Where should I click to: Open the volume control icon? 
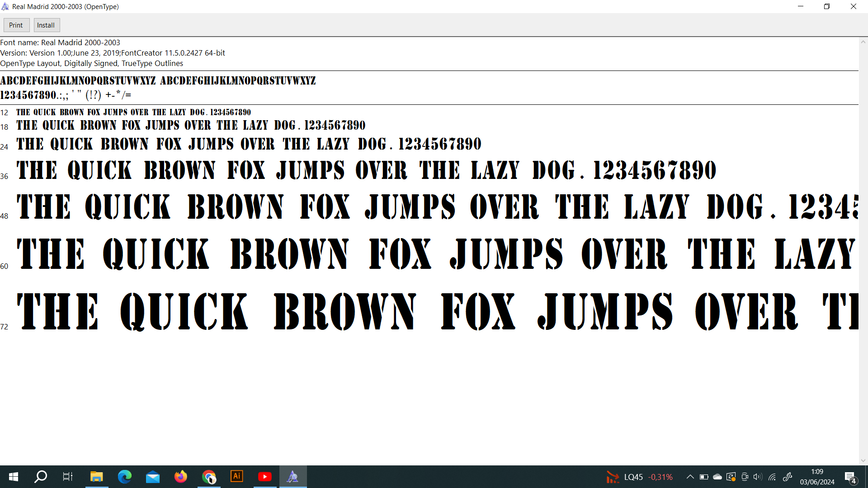point(758,477)
